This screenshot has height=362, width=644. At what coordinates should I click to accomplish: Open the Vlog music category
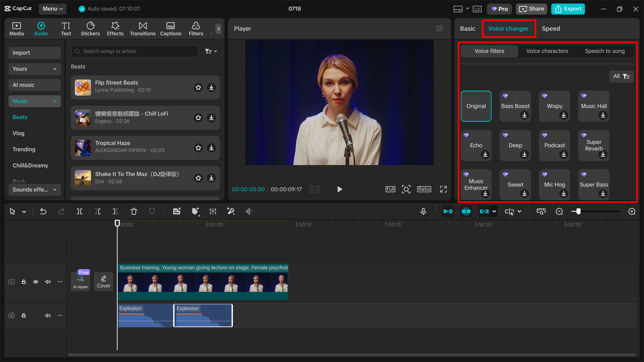point(18,133)
